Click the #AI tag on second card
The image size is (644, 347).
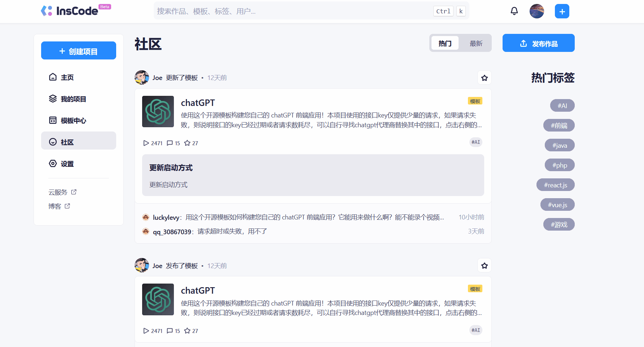(x=476, y=330)
